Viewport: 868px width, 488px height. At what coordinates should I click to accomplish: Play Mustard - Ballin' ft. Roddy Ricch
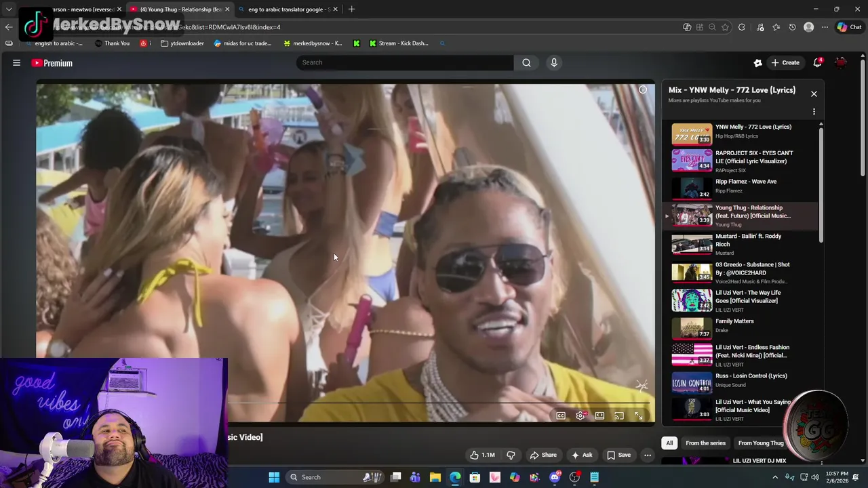pos(739,244)
